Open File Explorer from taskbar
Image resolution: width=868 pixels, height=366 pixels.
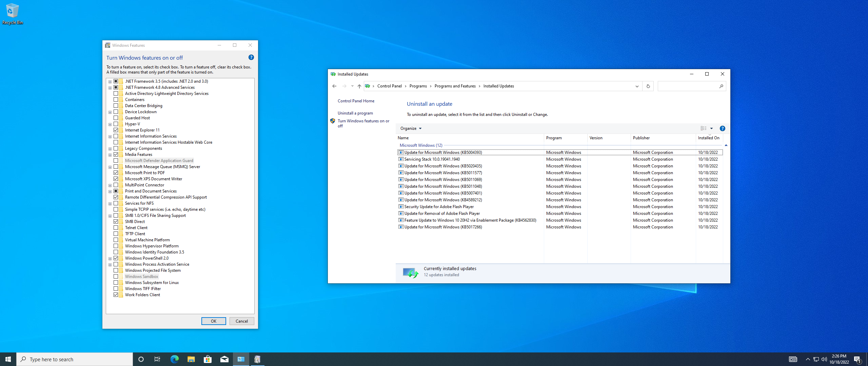coord(191,359)
